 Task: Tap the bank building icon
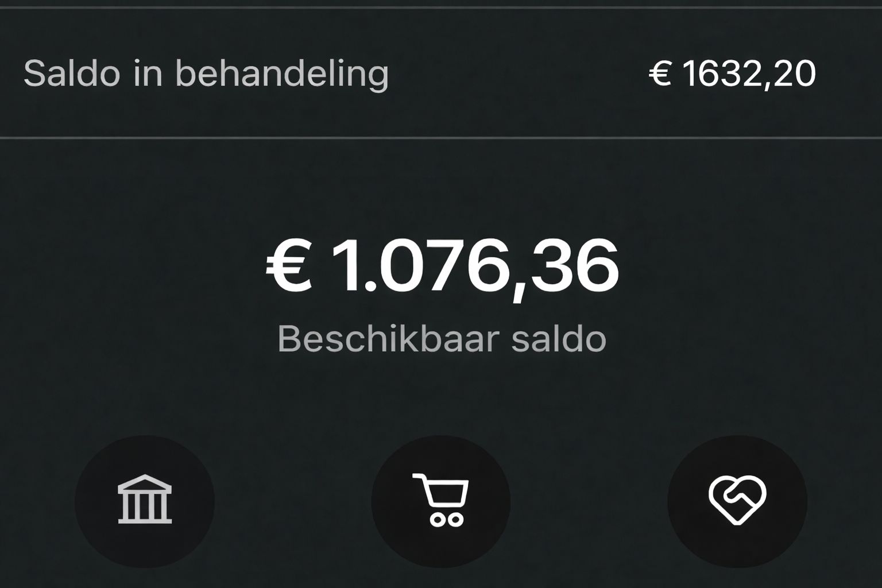click(x=145, y=501)
